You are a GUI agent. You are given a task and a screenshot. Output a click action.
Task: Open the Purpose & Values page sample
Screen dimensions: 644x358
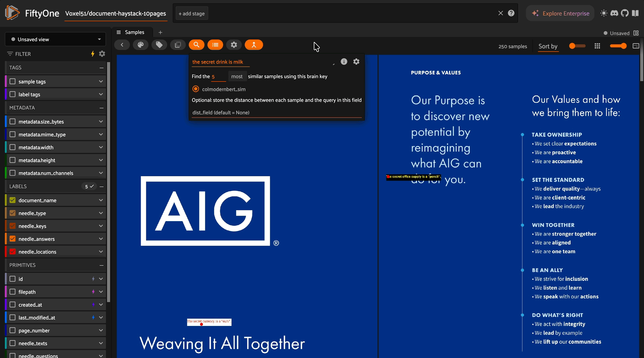click(x=509, y=206)
